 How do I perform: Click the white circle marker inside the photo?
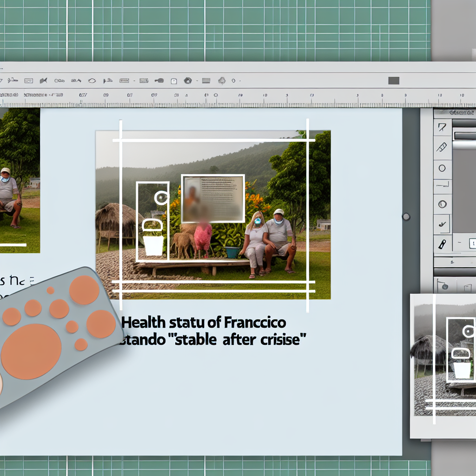[161, 198]
